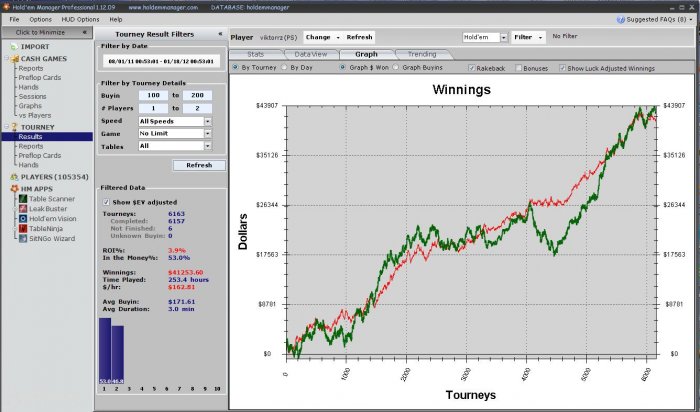Toggle the Rakeback checkbox
Screen dimensions: 700x412
point(471,68)
